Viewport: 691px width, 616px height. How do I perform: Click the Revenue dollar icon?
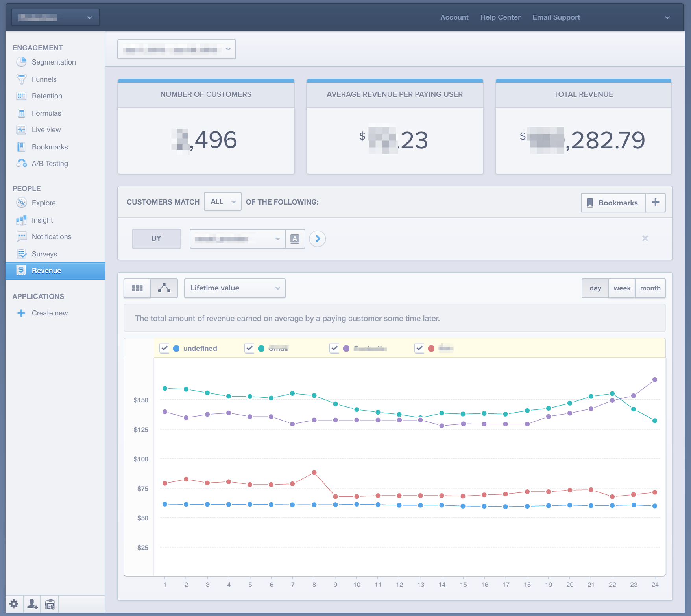21,270
